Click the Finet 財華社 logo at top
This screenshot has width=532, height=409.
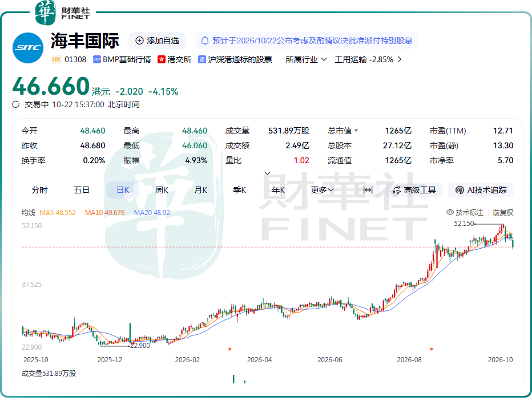[63, 13]
